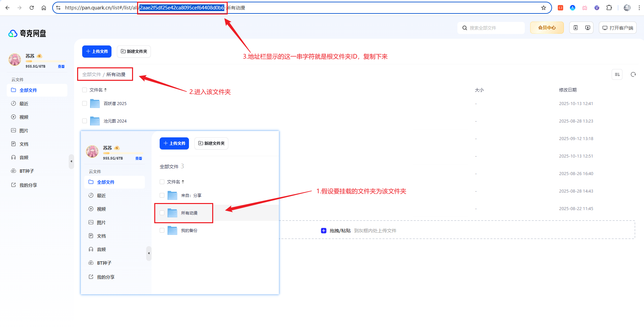Screen dimensions: 644x334
Task: Go to browser home page
Action: coord(44,8)
